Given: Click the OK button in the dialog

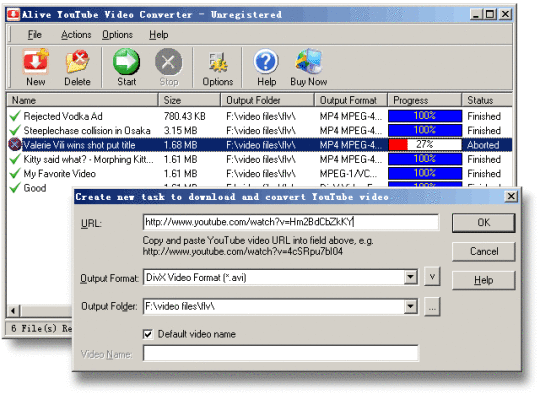Looking at the screenshot, I should 484,222.
